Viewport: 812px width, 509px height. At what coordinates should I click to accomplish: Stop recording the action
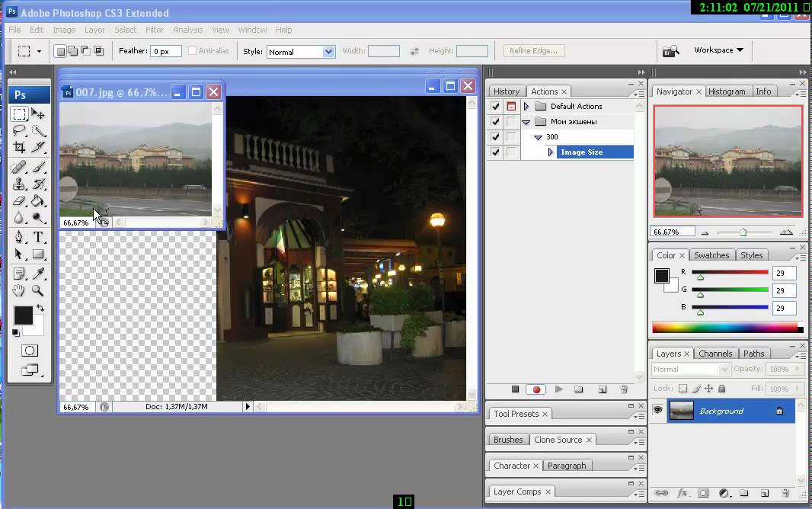pyautogui.click(x=515, y=389)
